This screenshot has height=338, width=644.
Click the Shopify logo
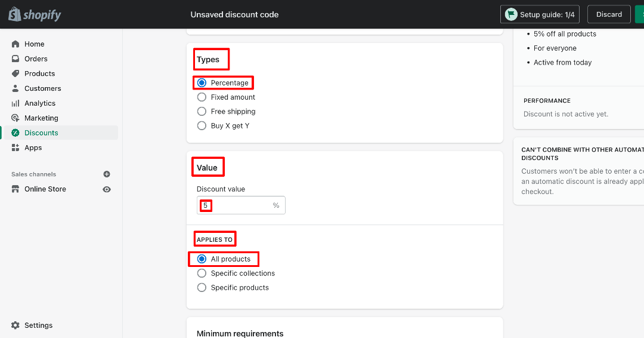[x=35, y=14]
